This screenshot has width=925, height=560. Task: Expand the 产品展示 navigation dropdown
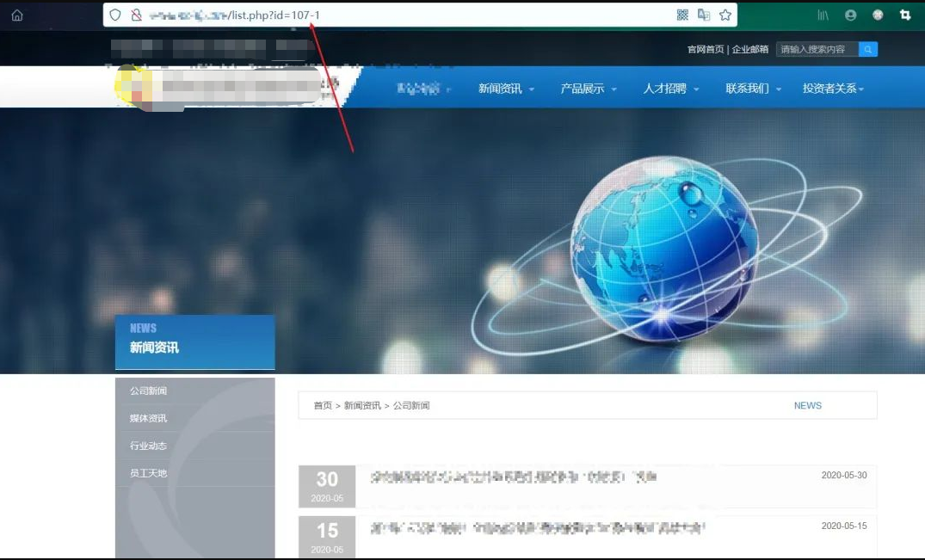point(589,89)
